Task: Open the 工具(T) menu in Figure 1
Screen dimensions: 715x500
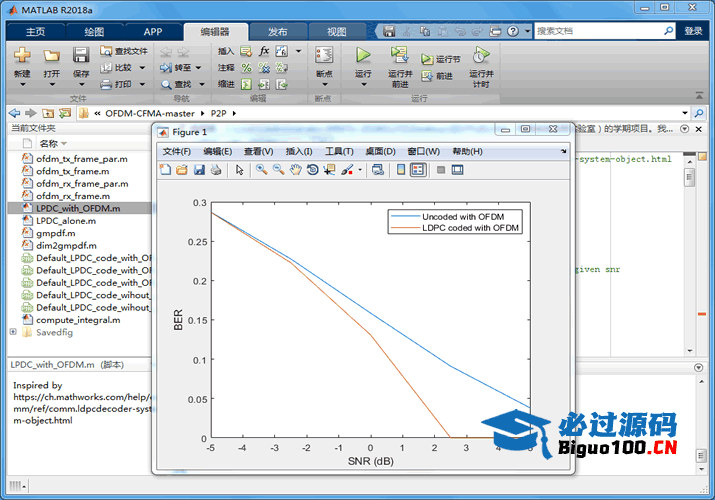Action: click(x=339, y=151)
